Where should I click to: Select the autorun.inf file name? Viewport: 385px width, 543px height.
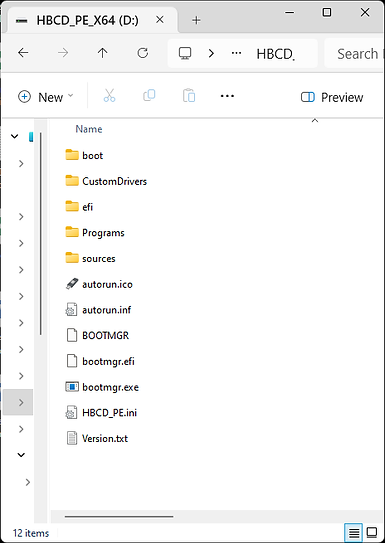(107, 310)
